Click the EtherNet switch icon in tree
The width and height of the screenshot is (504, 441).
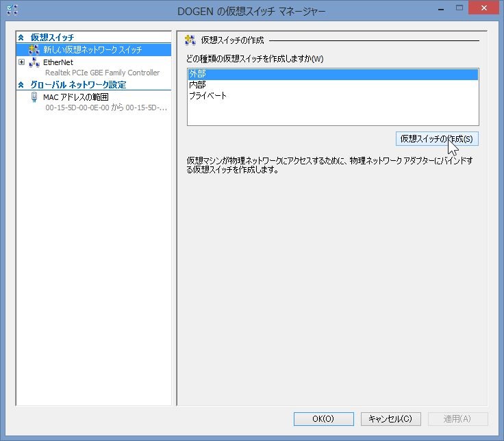click(x=34, y=62)
